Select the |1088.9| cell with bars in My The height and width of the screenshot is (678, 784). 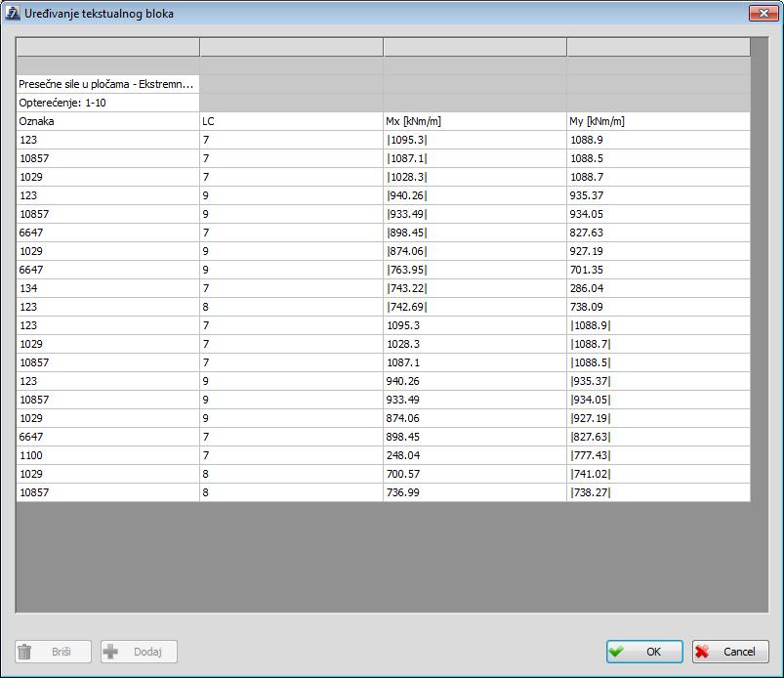(x=658, y=324)
